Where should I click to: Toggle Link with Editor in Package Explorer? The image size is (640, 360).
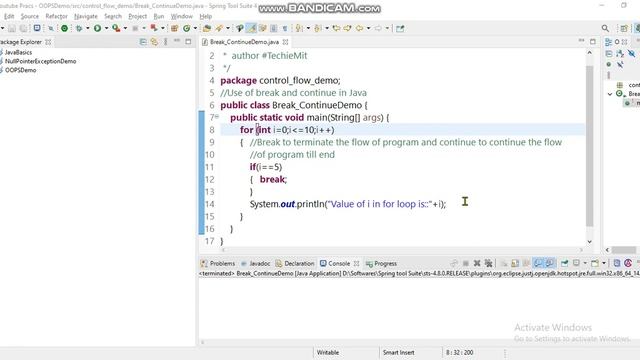154,42
